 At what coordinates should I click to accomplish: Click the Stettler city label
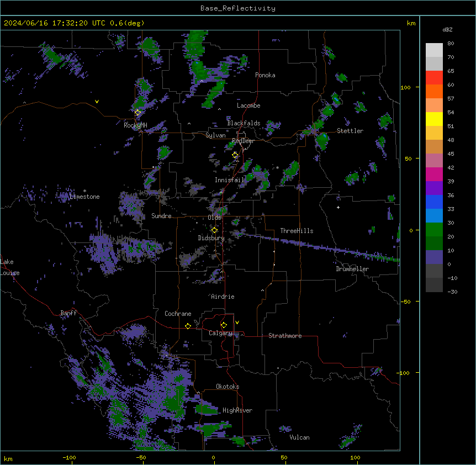pyautogui.click(x=350, y=131)
